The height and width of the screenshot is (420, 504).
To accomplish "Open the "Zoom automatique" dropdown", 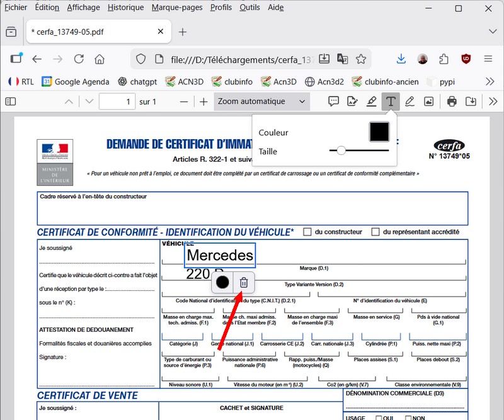I will coord(261,101).
